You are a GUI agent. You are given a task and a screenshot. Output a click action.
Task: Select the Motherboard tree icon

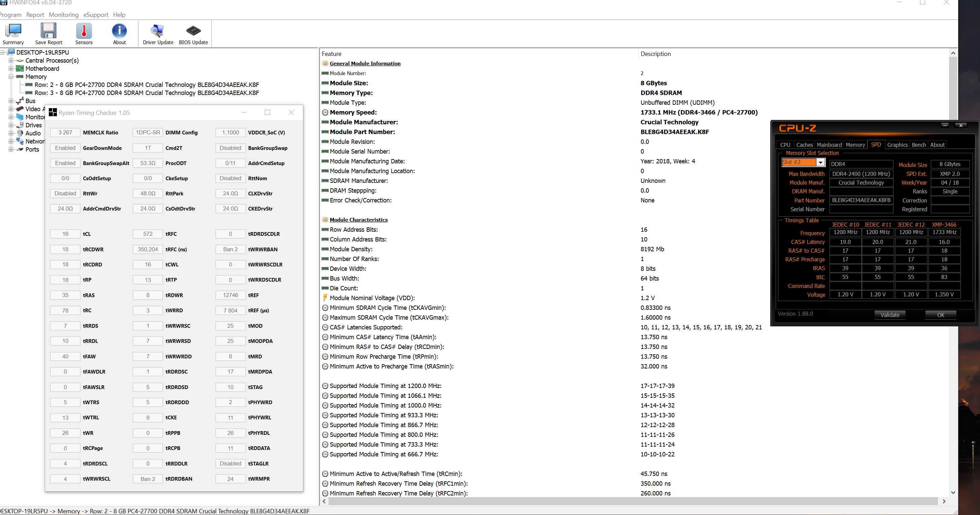20,68
